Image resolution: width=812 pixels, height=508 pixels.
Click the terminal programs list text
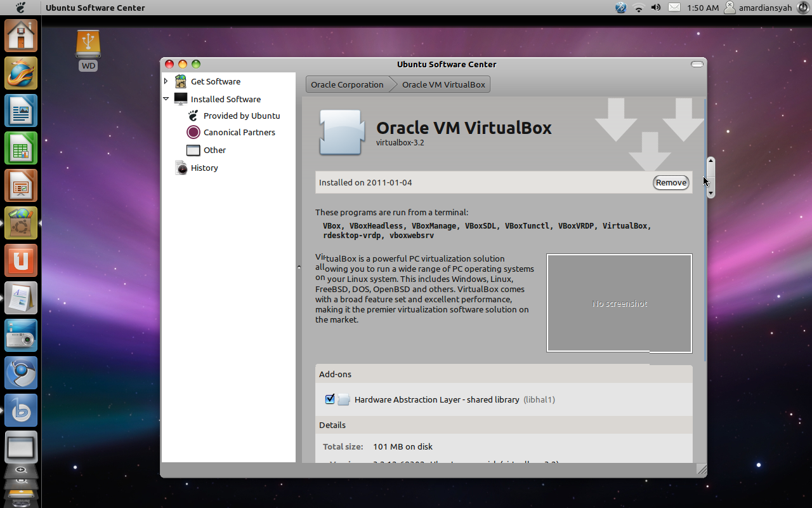pos(487,231)
